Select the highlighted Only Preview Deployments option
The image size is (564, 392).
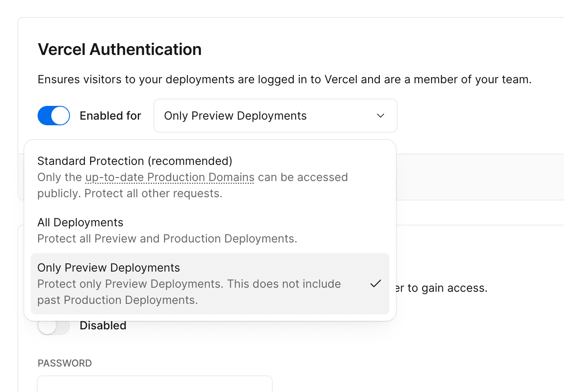coord(210,284)
